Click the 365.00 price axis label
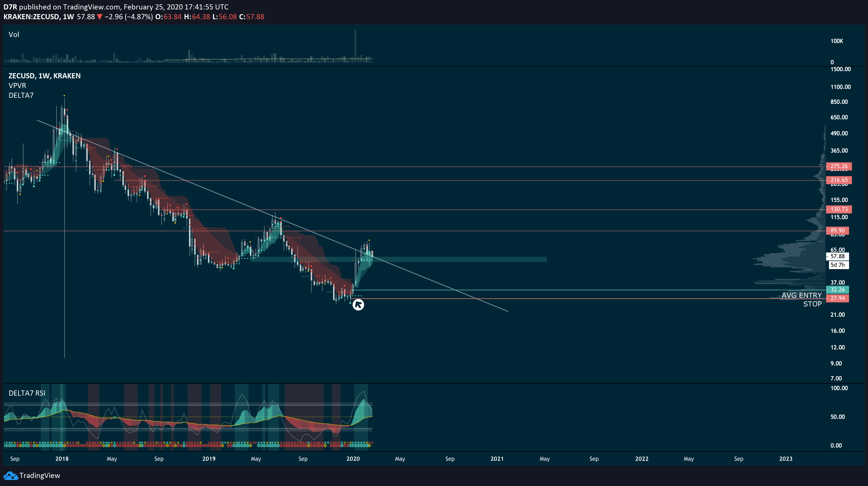Screen dimensions: 868x486 coord(839,151)
